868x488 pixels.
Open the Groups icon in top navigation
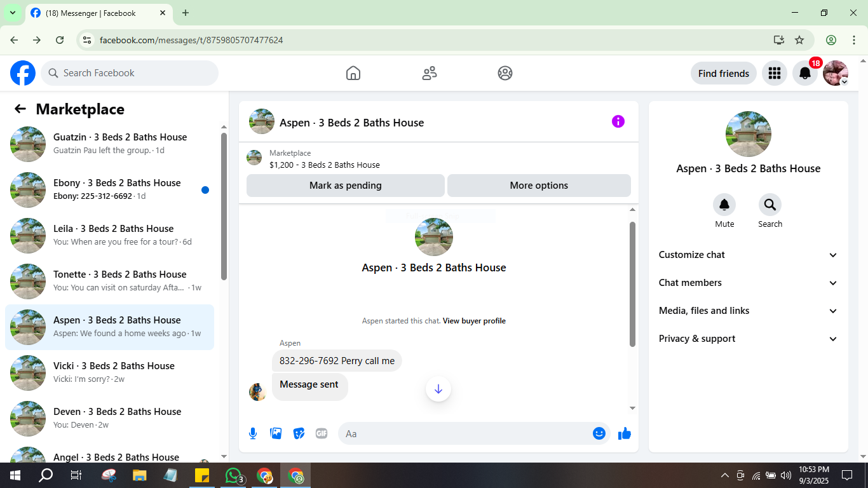(x=505, y=73)
